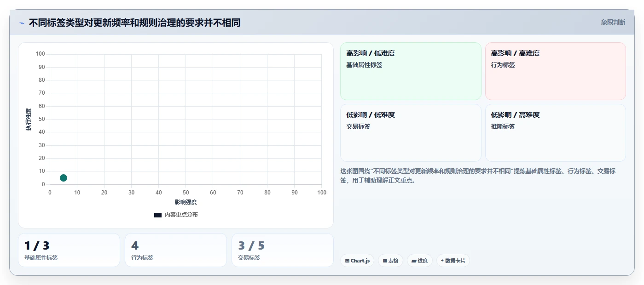Click the 象限判断 label in header
Image resolution: width=644 pixels, height=285 pixels.
[613, 22]
